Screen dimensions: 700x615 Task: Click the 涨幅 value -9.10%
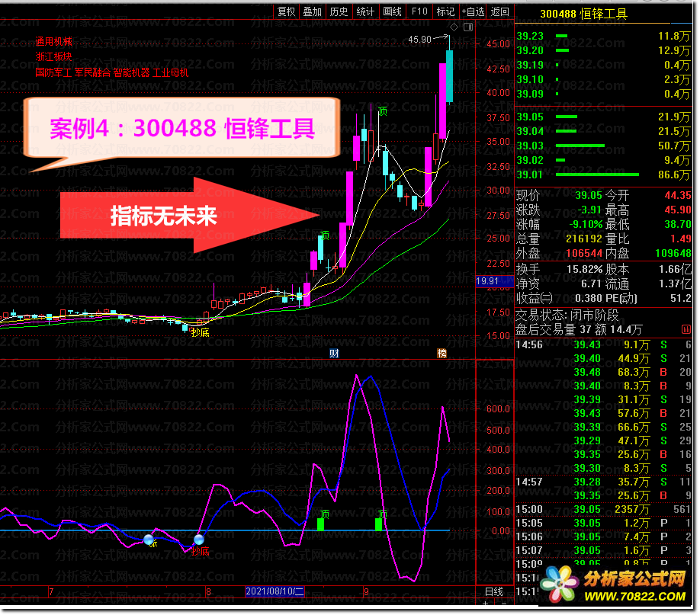(x=586, y=225)
